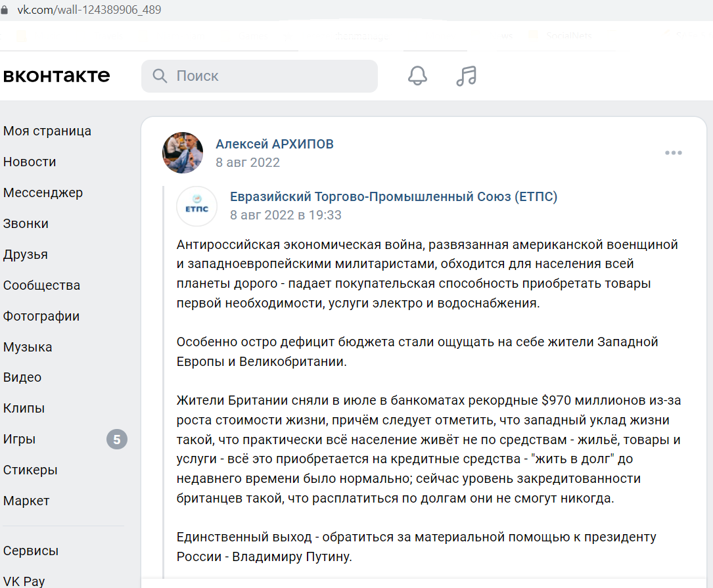Open repost timestamp 8 авг 2022 в 19:33

tap(286, 215)
